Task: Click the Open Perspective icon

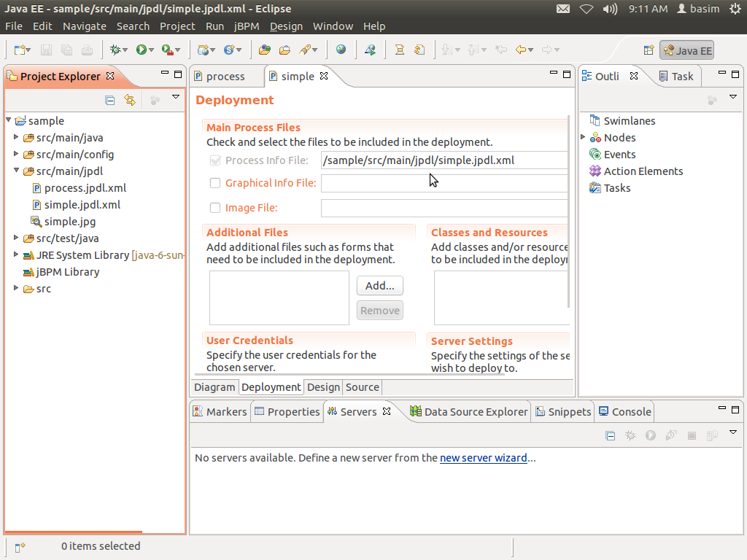Action: [648, 50]
